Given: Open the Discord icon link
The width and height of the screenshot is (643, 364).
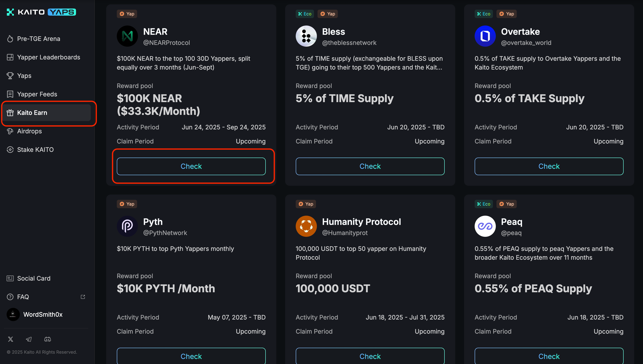Looking at the screenshot, I should coord(48,339).
